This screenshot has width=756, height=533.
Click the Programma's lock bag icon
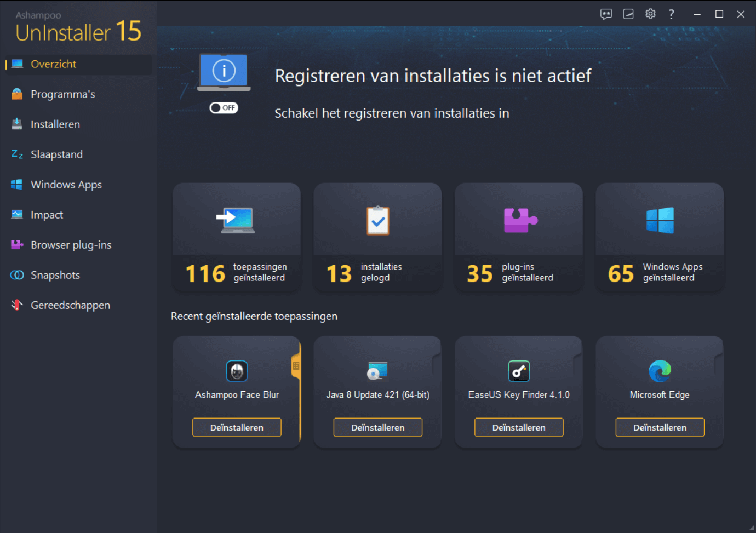pos(17,94)
